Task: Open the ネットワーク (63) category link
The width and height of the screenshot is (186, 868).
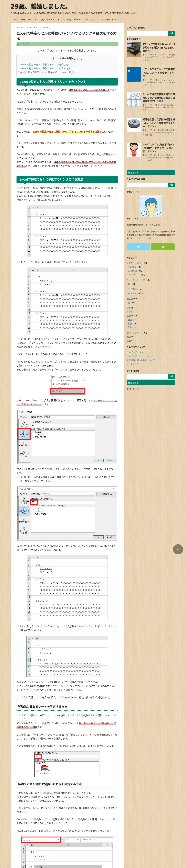Action: coord(134,275)
